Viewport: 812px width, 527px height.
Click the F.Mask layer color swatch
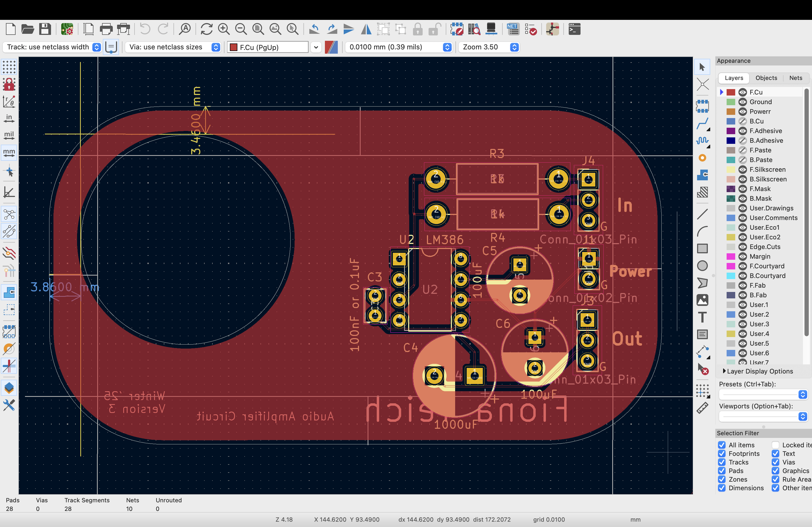[x=730, y=189]
